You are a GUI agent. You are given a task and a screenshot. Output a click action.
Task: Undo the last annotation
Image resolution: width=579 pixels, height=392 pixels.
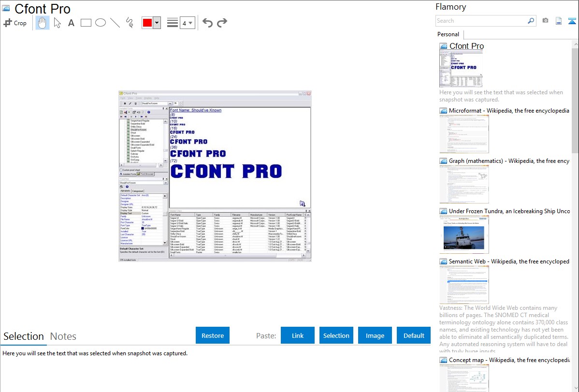point(207,23)
